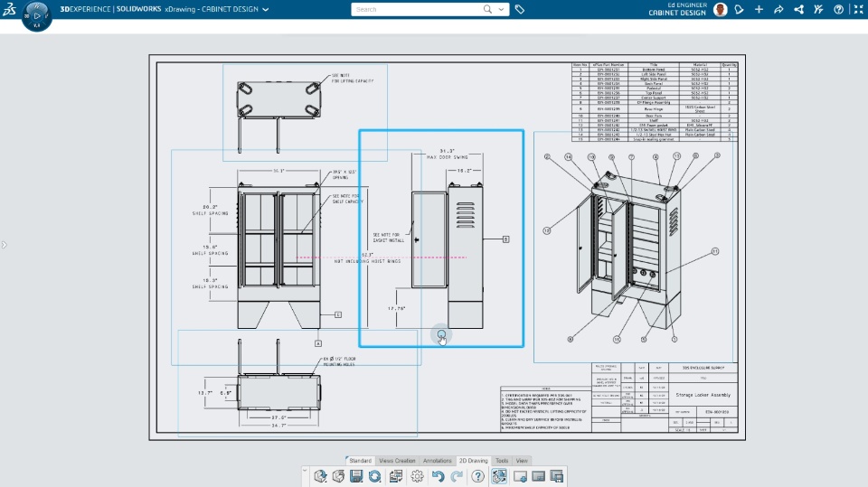The height and width of the screenshot is (487, 868).
Task: Click inside the Search input field
Action: (x=418, y=9)
